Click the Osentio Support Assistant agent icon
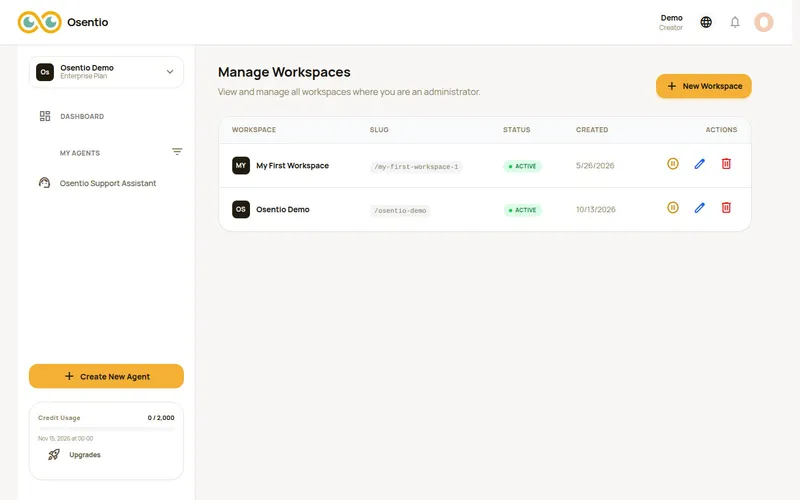The width and height of the screenshot is (800, 500). pos(44,183)
